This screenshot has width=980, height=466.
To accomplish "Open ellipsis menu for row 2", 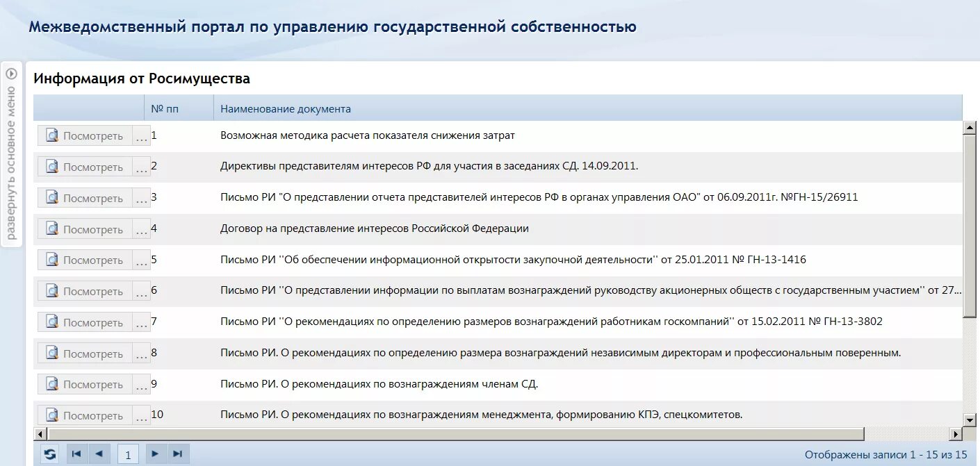I will [141, 167].
